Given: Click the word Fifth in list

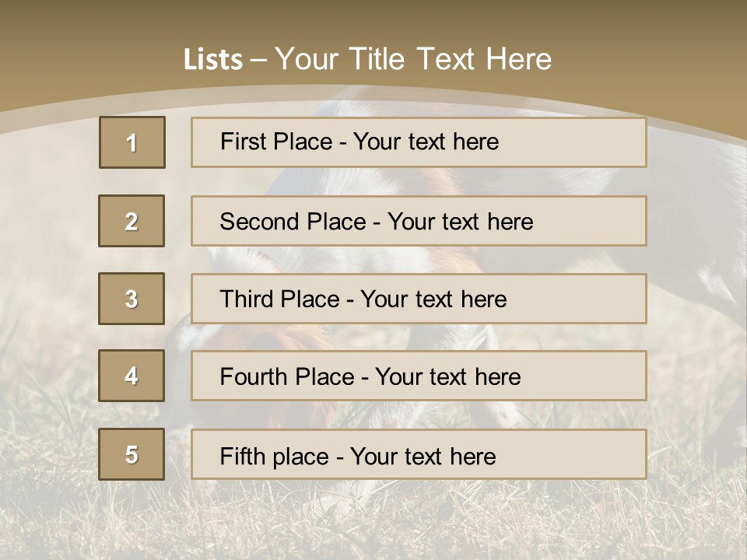Looking at the screenshot, I should pyautogui.click(x=235, y=457).
